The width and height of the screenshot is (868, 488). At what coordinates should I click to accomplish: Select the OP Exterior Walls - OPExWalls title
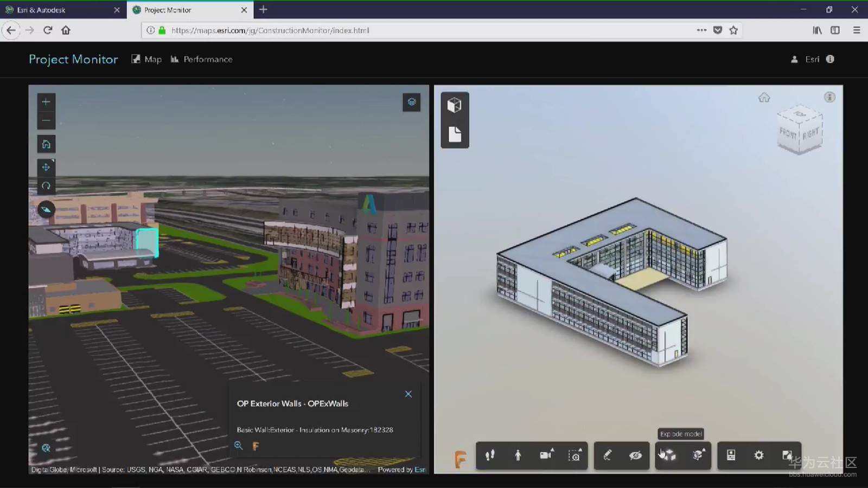(292, 403)
